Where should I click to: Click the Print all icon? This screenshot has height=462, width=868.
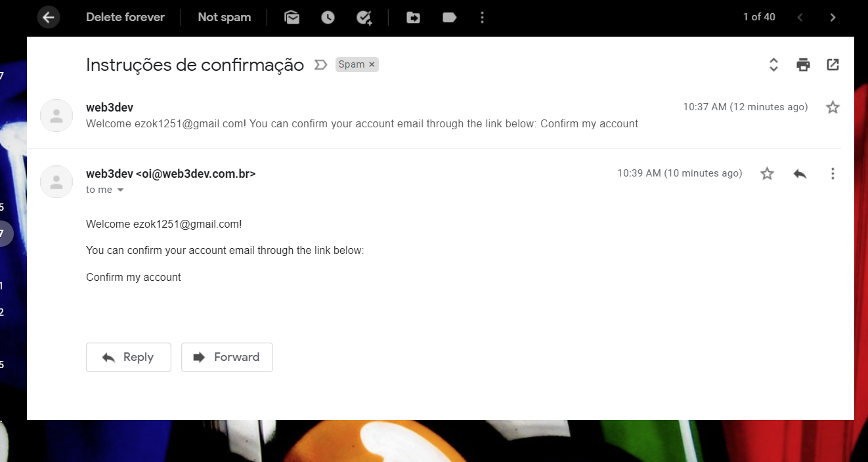pos(802,64)
